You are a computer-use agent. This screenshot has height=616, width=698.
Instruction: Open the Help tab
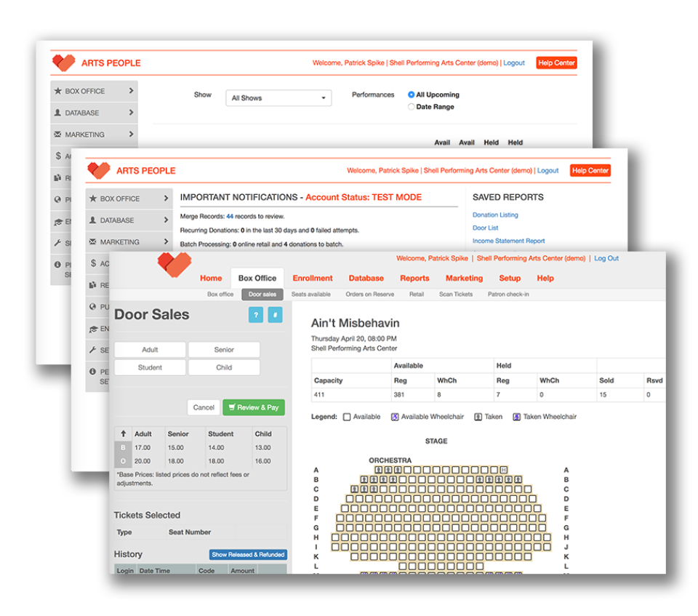[x=545, y=278]
